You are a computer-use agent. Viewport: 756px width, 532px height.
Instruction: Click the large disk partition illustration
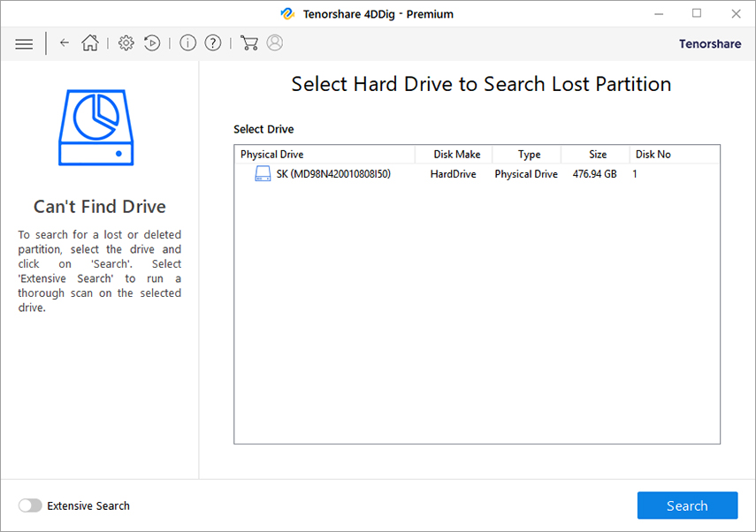pyautogui.click(x=96, y=128)
